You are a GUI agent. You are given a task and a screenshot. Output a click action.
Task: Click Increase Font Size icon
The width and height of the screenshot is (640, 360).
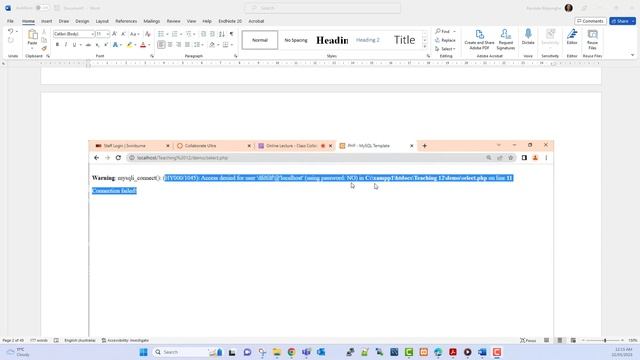114,34
